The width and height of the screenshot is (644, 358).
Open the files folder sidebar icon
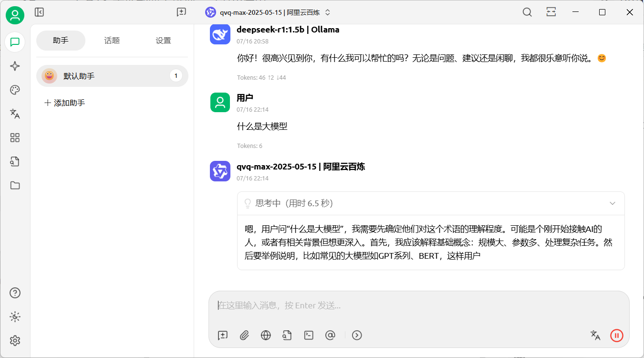point(15,185)
